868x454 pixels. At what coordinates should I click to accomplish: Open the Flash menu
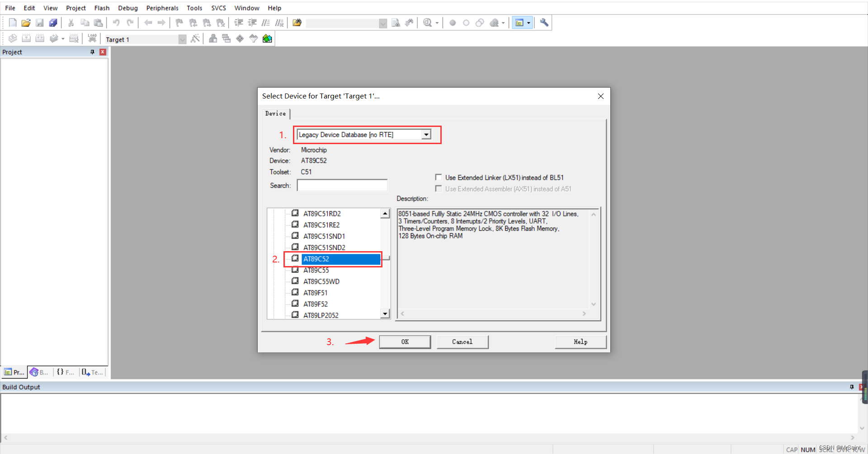click(x=102, y=8)
